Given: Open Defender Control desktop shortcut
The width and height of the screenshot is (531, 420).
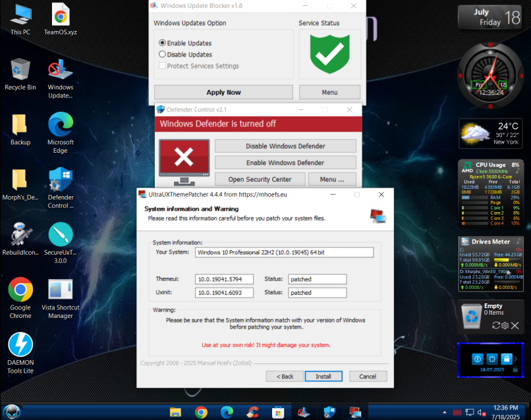Looking at the screenshot, I should (60, 188).
